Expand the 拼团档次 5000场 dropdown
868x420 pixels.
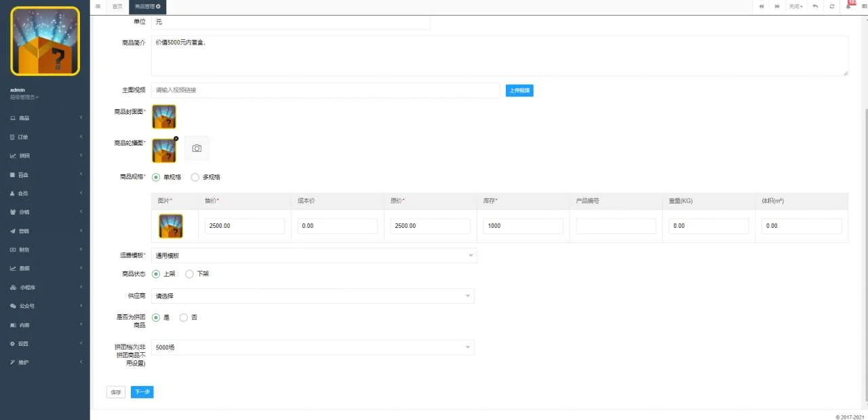(x=312, y=347)
